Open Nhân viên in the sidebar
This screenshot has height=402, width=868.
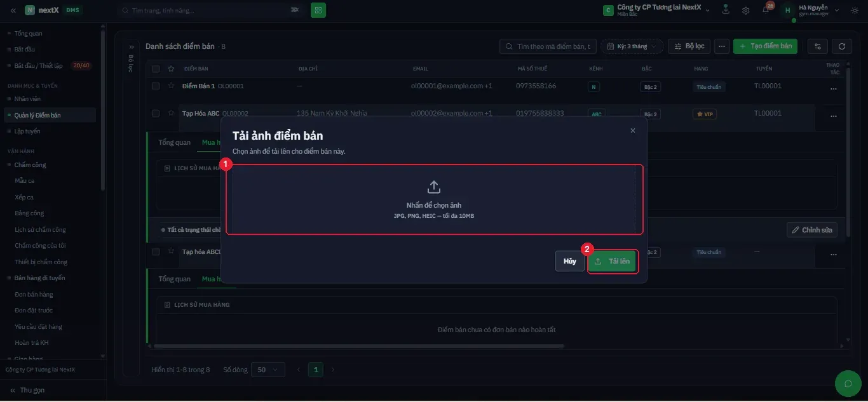click(x=27, y=98)
